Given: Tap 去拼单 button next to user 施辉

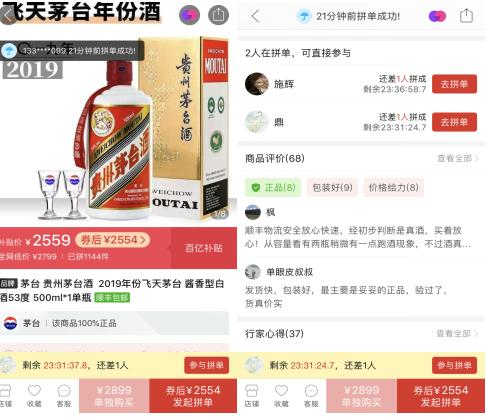Looking at the screenshot, I should click(454, 84).
